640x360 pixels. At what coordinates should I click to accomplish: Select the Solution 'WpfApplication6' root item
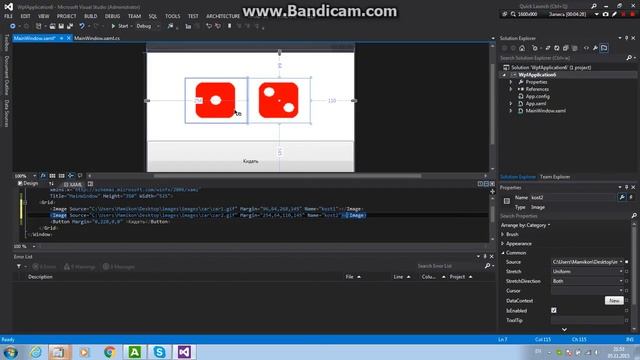click(547, 68)
